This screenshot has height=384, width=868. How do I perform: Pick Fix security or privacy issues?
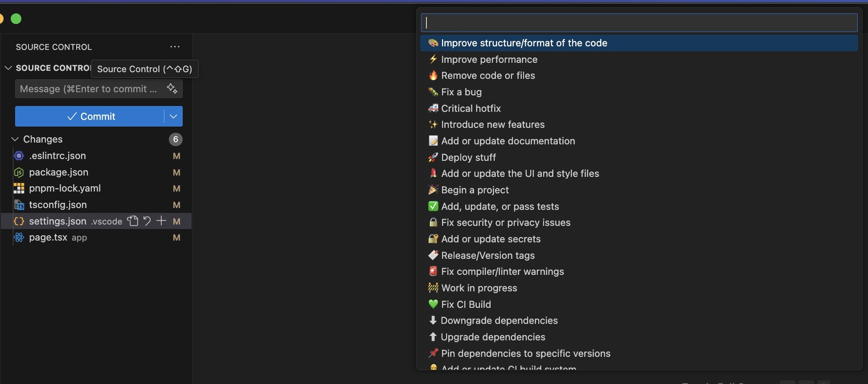pos(639,223)
